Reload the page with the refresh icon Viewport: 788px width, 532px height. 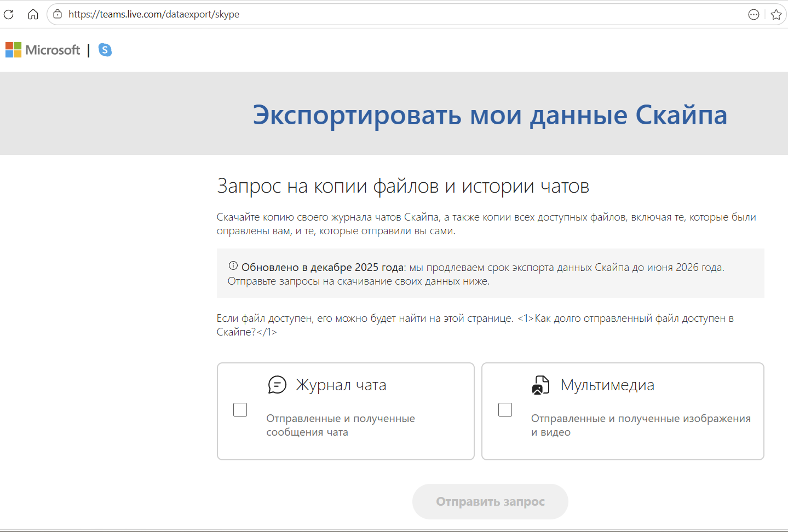(9, 14)
